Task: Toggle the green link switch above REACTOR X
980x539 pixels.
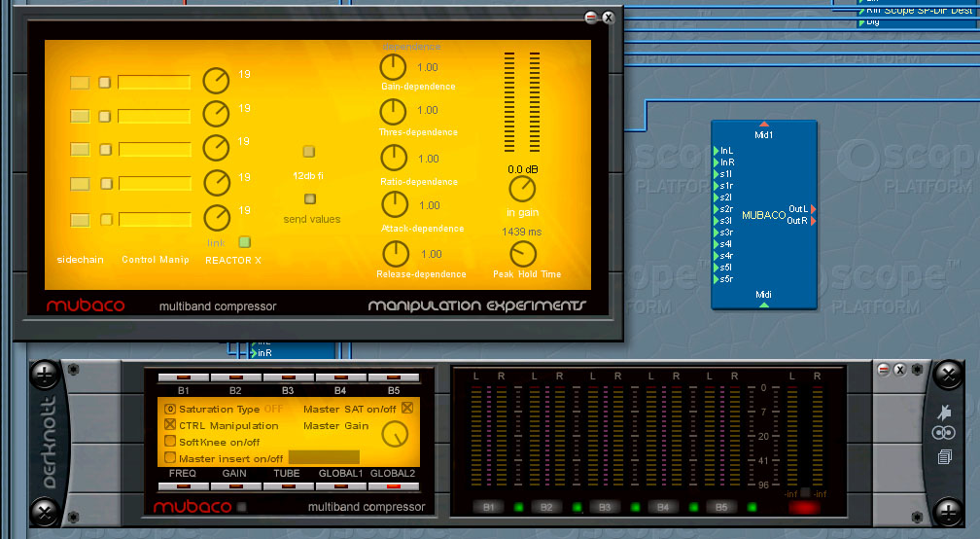Action: 245,242
